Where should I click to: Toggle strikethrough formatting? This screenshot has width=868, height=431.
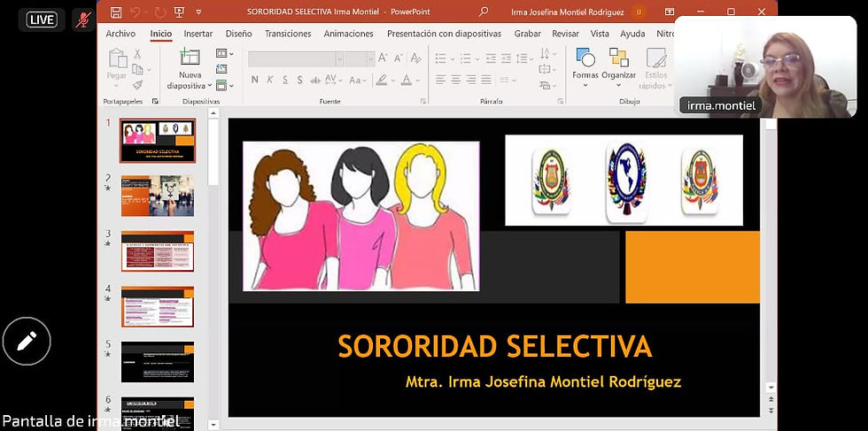pos(315,80)
